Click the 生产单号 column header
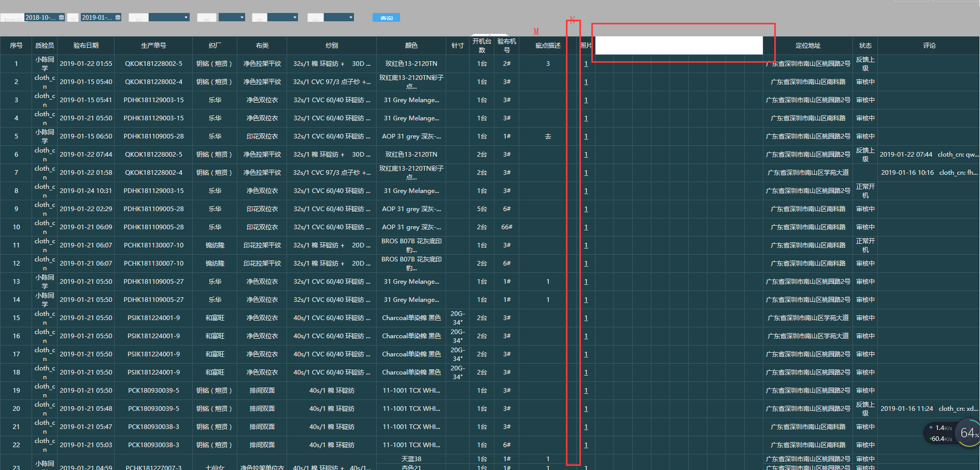 153,46
